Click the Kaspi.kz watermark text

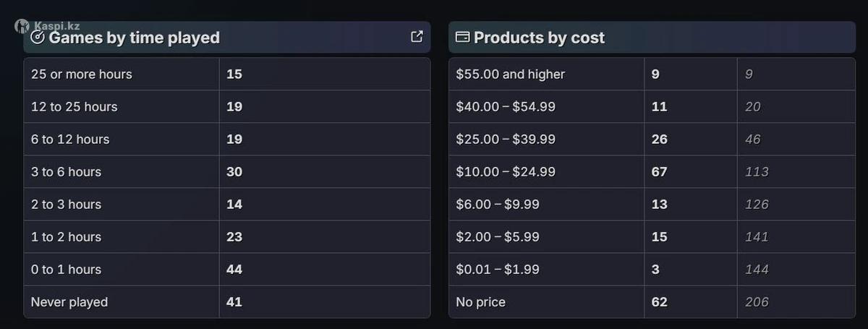click(56, 26)
